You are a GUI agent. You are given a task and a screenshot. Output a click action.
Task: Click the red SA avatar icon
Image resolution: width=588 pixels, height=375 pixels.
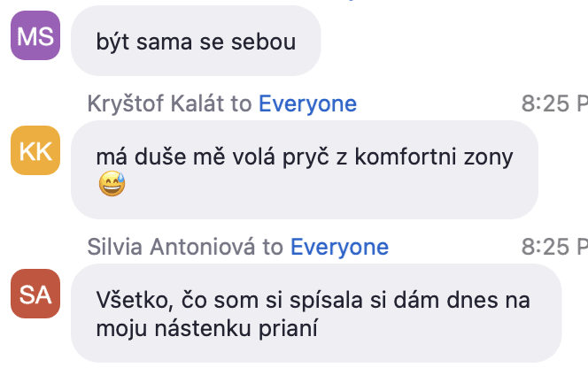pos(35,294)
